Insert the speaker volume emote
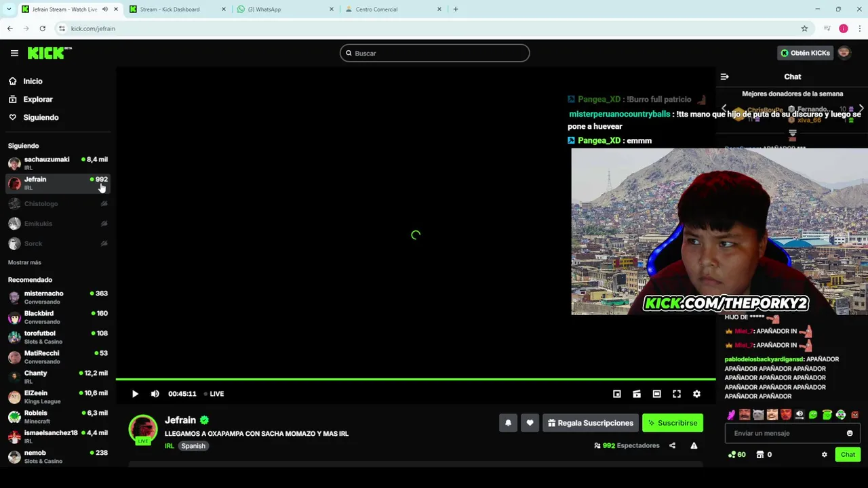The image size is (868, 488). 800,415
